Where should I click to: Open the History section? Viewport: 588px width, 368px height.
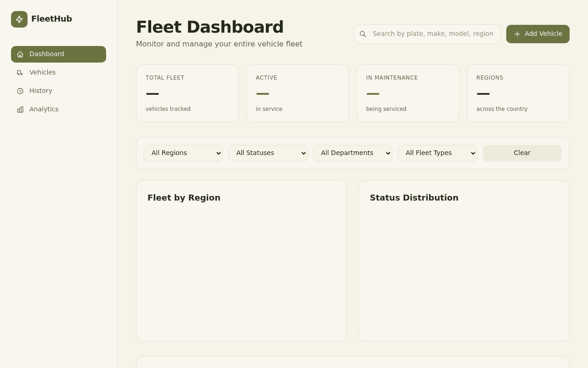[x=58, y=91]
